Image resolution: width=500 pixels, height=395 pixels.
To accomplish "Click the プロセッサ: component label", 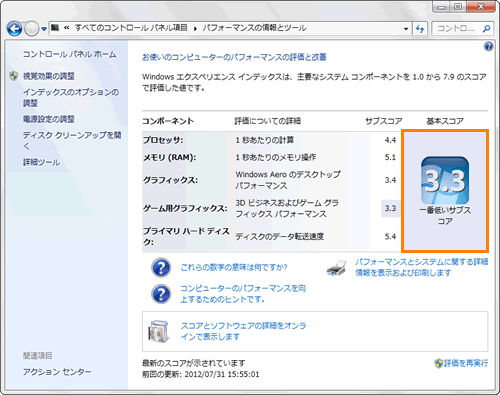I will 163,140.
